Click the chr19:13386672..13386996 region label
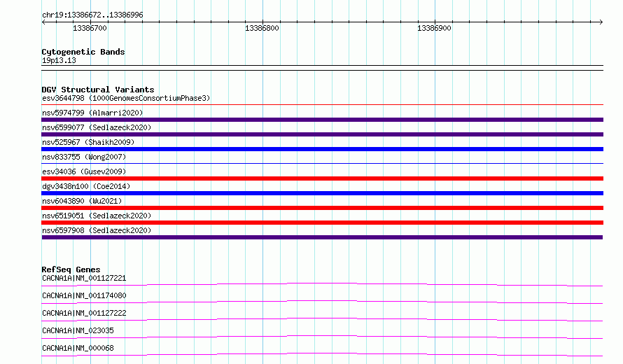 92,15
